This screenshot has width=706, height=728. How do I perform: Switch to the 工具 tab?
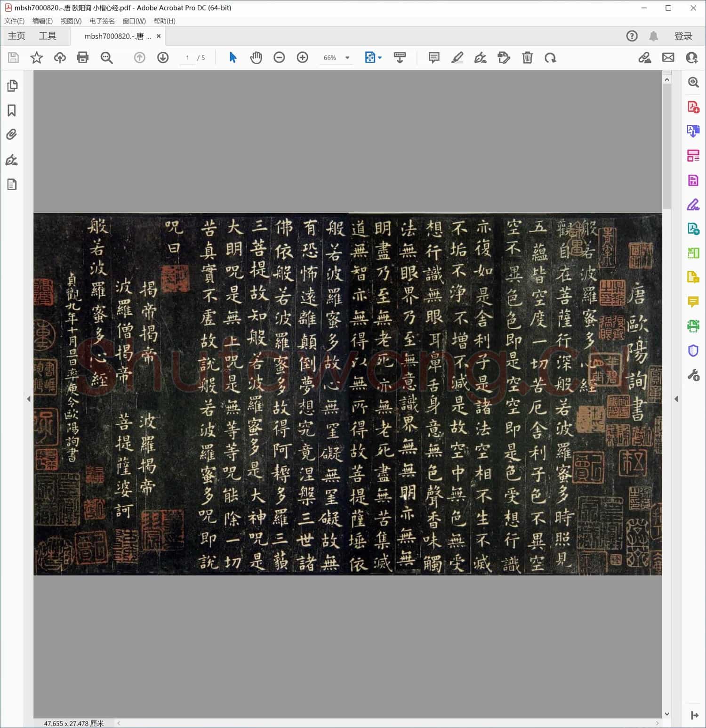pos(47,36)
